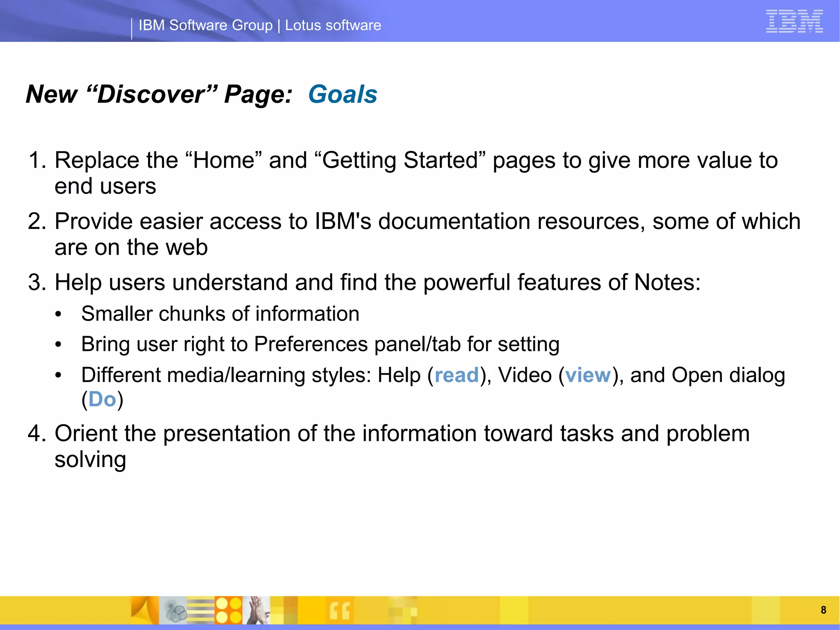Viewport: 840px width, 630px height.
Task: Click the 'IBM Software Group | Lotus software' header text
Action: coord(260,25)
